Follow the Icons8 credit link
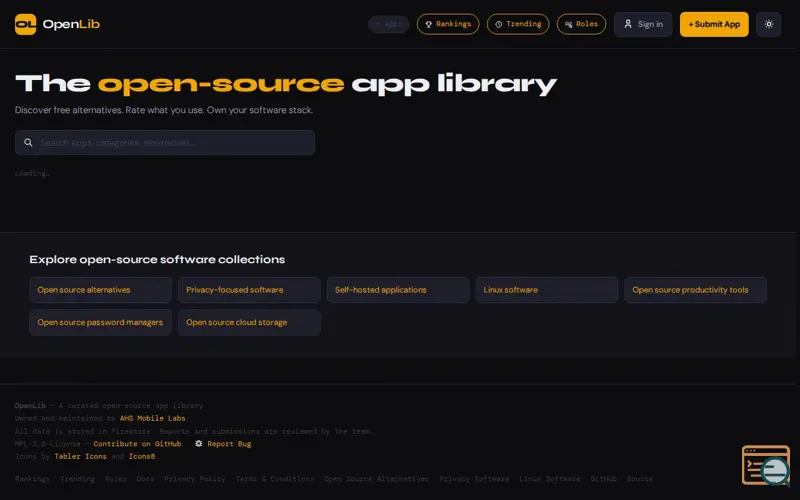Image resolution: width=800 pixels, height=500 pixels. [x=142, y=456]
